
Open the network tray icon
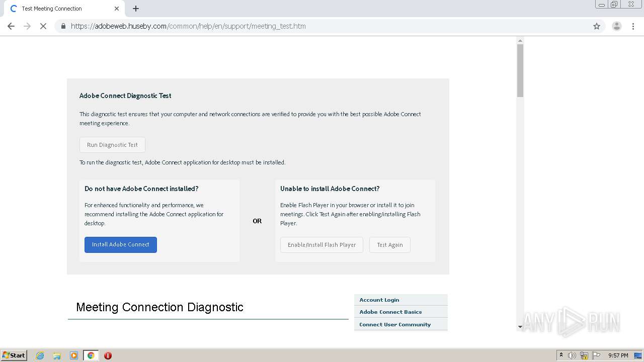tap(584, 355)
